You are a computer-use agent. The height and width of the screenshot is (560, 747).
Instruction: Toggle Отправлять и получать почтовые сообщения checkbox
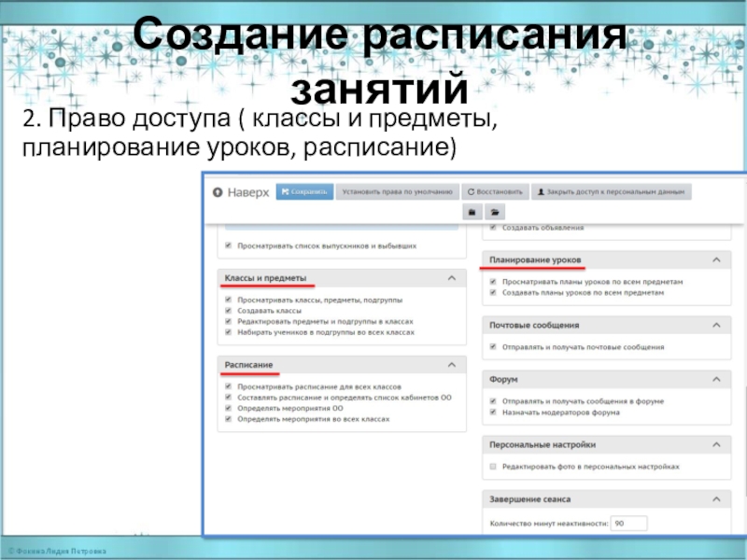(493, 346)
